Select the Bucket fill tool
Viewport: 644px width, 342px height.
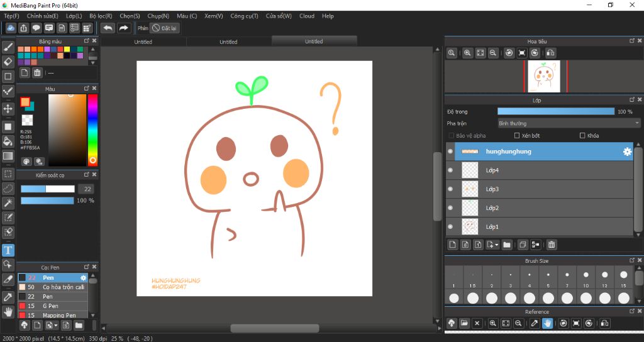click(x=8, y=141)
